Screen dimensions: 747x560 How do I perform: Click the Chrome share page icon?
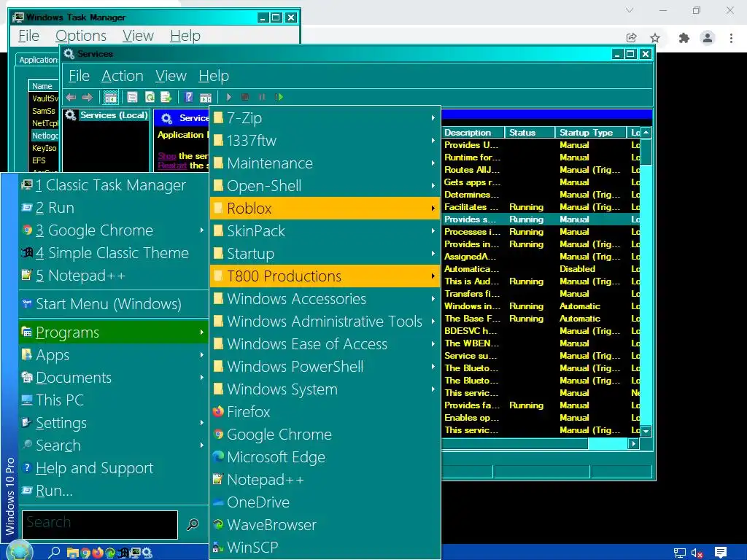coord(632,38)
